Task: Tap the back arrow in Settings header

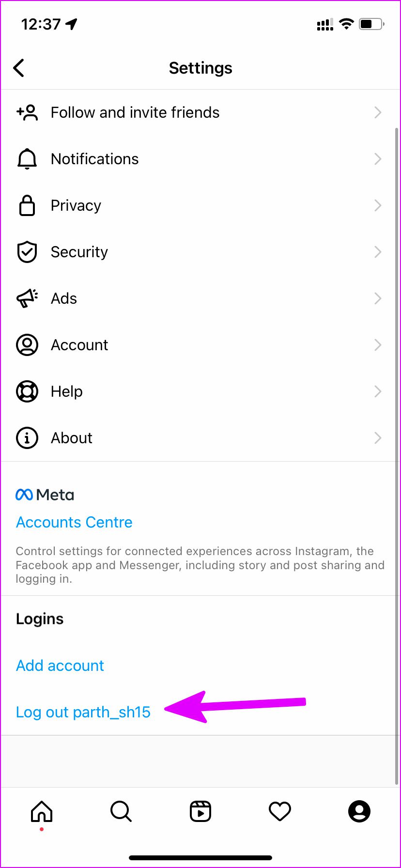Action: tap(19, 68)
